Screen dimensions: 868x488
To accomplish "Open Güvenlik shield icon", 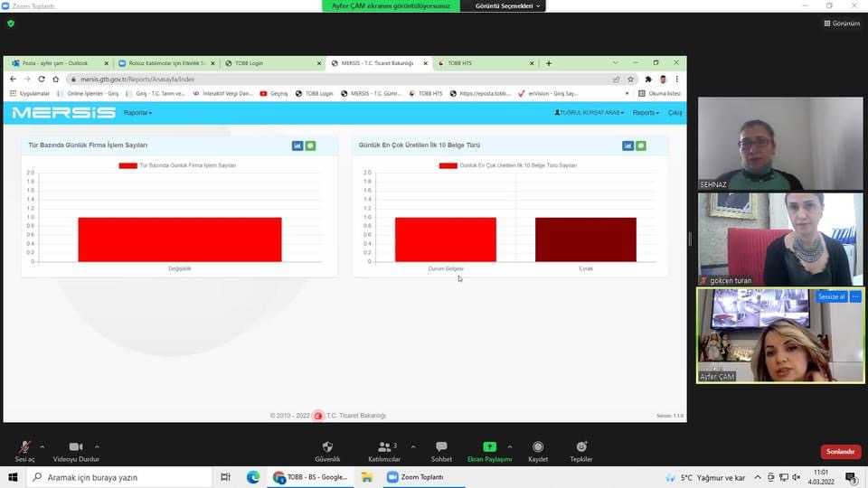I will click(x=327, y=449).
